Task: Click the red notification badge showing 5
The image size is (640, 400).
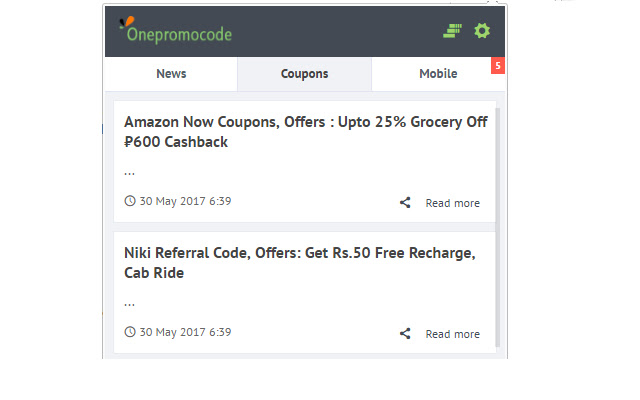Action: [x=498, y=66]
